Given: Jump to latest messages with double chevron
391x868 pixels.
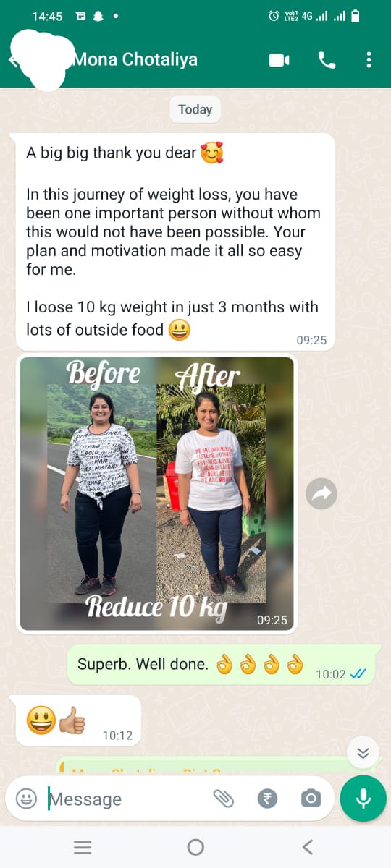Looking at the screenshot, I should [363, 753].
